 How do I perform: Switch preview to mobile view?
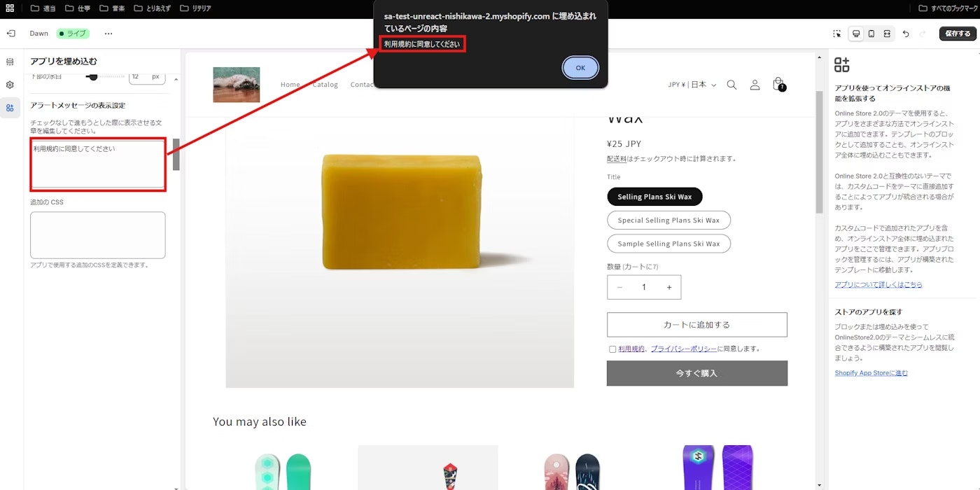(871, 34)
